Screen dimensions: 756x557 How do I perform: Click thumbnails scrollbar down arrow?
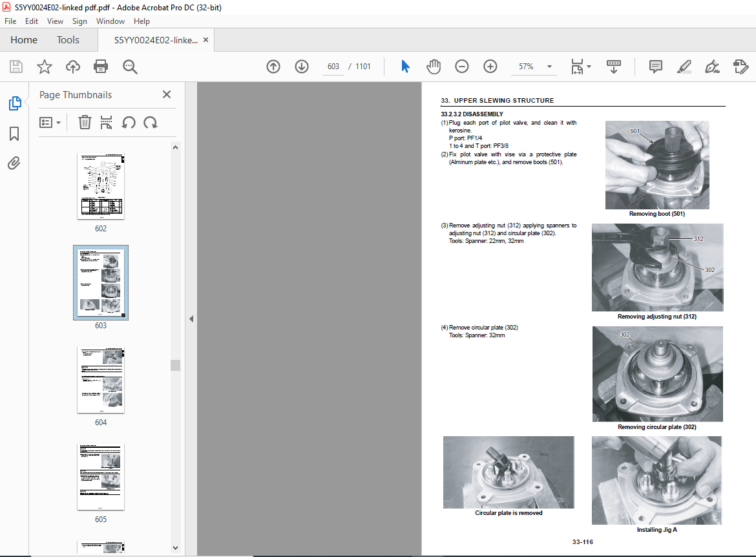click(176, 547)
